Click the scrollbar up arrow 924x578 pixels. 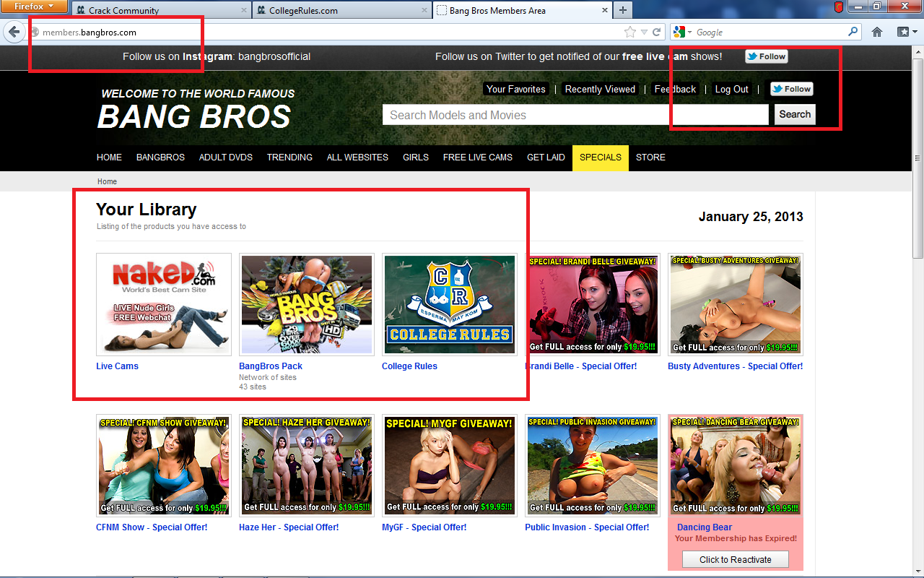(x=918, y=51)
